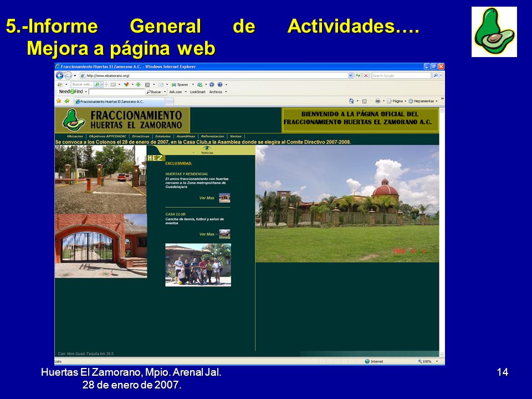Open the 100% zoom level dropdown
Screen dimensions: 532x399
tap(437, 361)
